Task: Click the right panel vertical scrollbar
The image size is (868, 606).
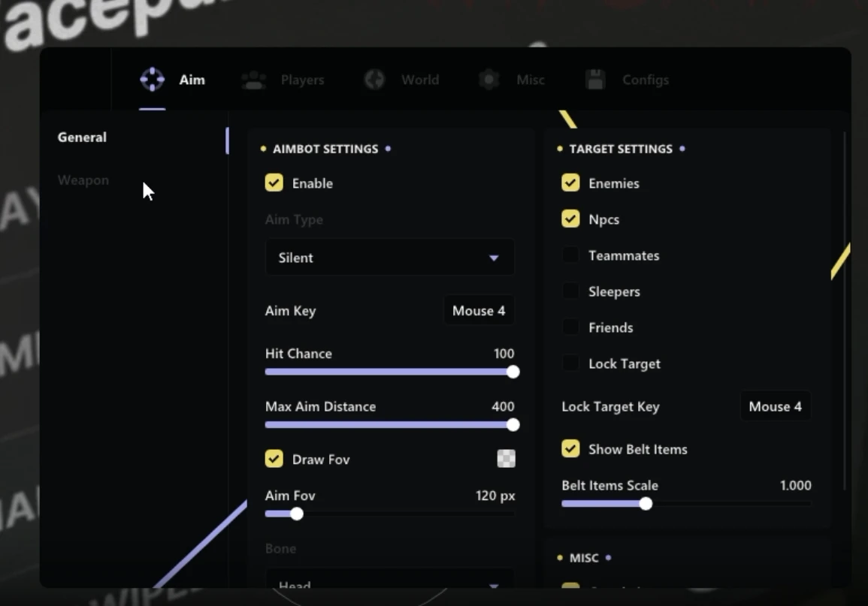Action: coord(844,309)
